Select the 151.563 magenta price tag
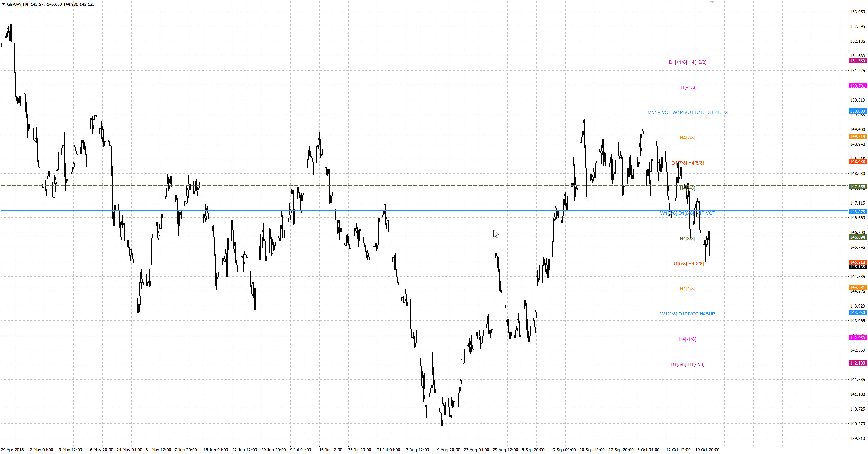 click(857, 61)
